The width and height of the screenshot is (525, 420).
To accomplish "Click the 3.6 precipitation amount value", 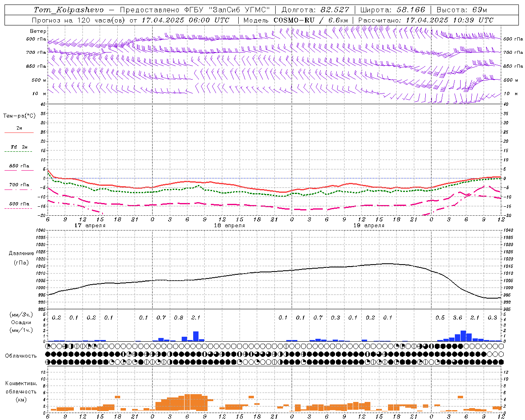I will 457,317.
